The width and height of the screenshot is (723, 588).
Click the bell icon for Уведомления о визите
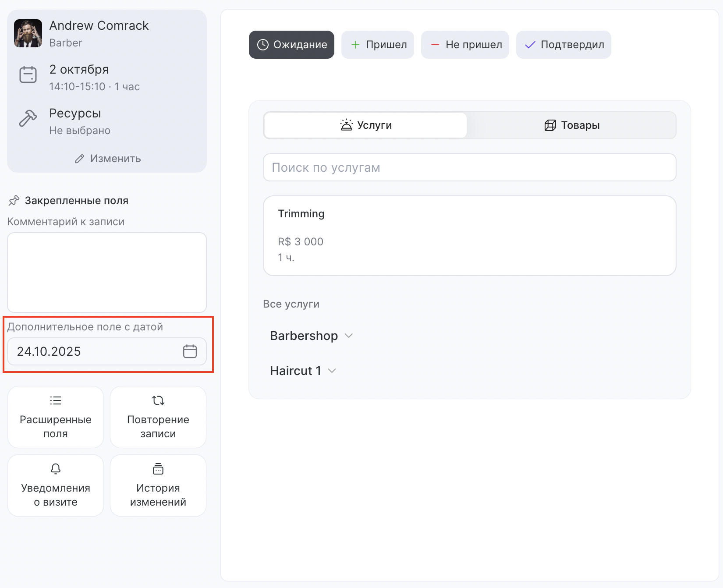[x=56, y=469]
